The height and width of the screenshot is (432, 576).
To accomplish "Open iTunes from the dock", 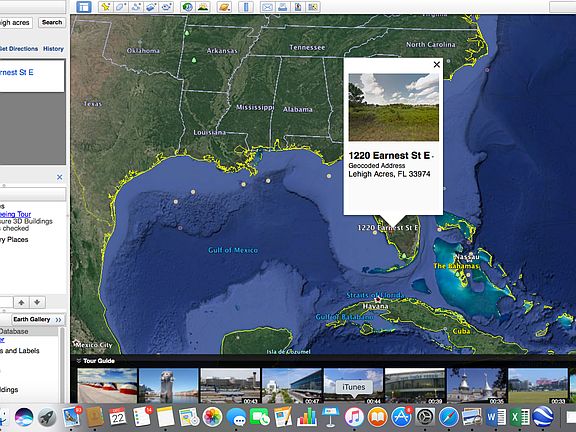I will pos(354,417).
